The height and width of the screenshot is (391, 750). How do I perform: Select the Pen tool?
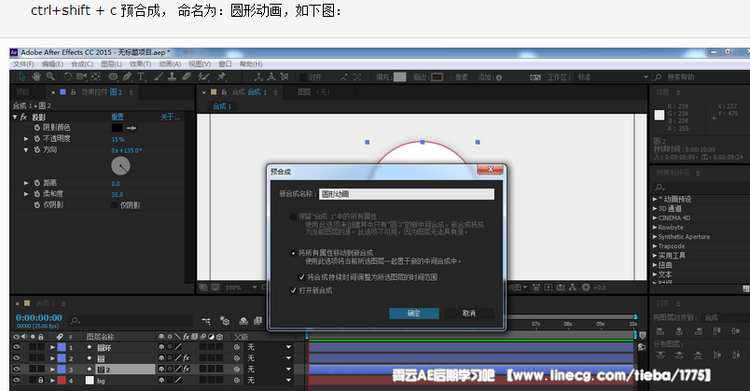click(127, 77)
